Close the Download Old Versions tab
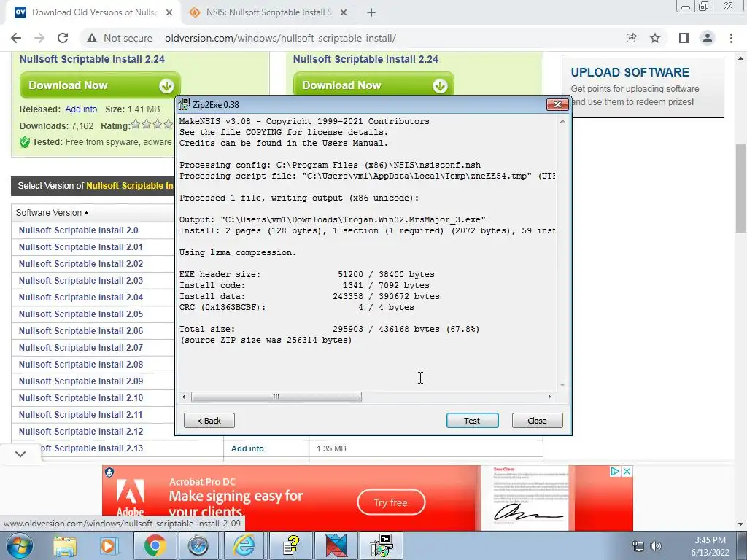Viewport: 747px width, 560px height. 169,13
